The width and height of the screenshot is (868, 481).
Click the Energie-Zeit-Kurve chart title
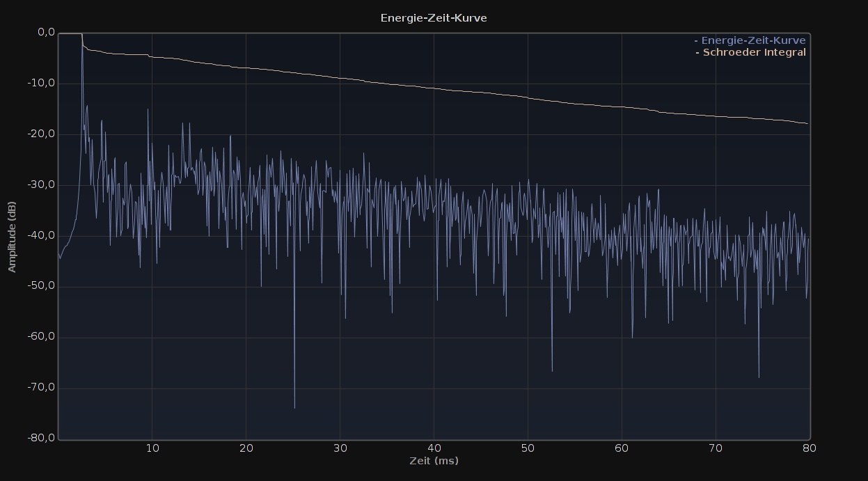pos(434,18)
